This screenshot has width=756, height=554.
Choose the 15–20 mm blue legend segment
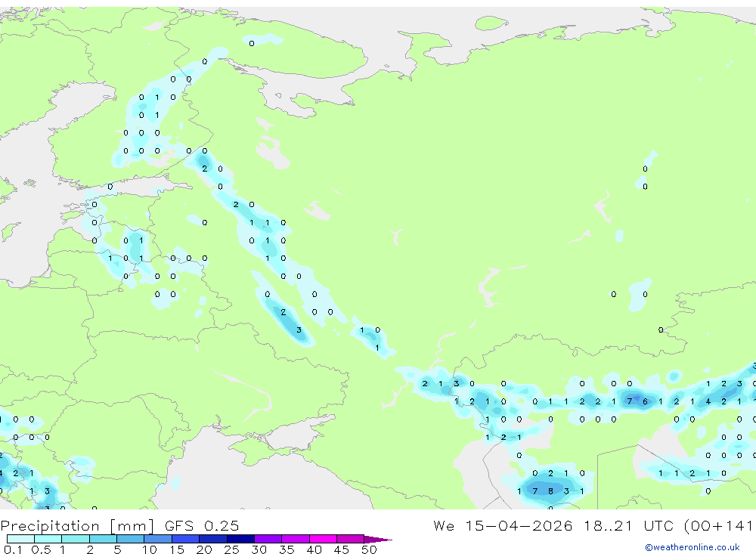click(186, 539)
